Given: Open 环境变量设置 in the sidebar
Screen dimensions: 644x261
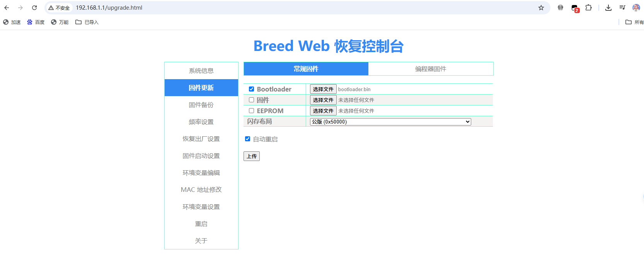Looking at the screenshot, I should tap(201, 207).
